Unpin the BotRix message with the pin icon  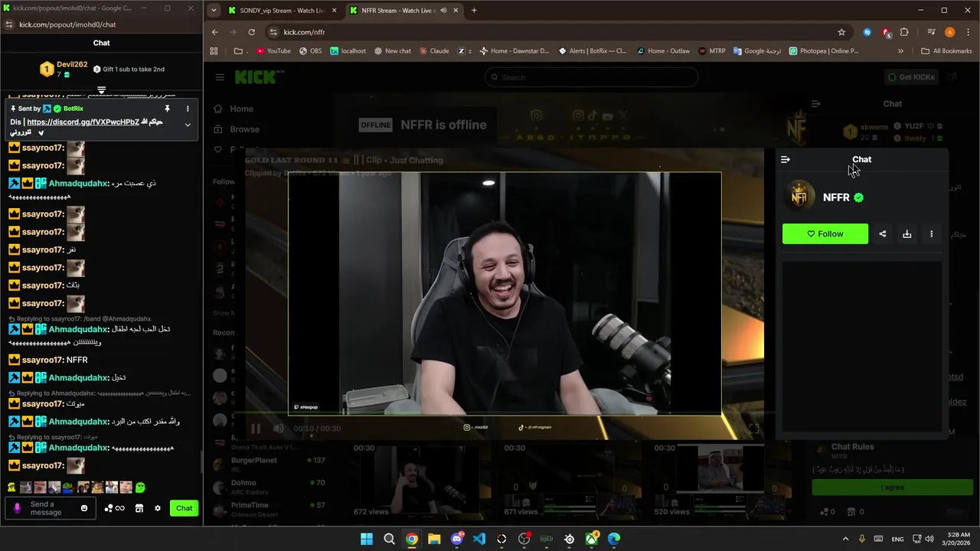(167, 109)
